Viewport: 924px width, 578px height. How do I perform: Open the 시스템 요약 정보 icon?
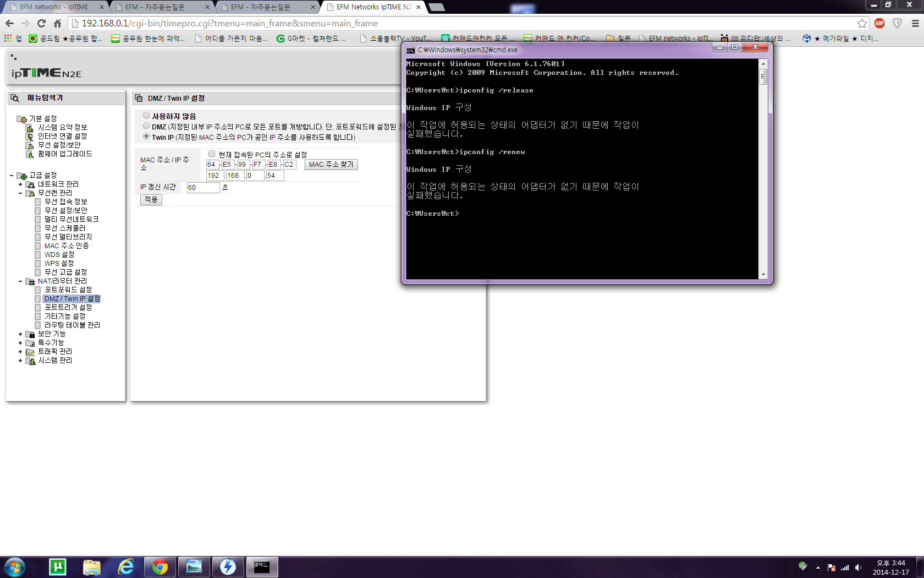30,128
